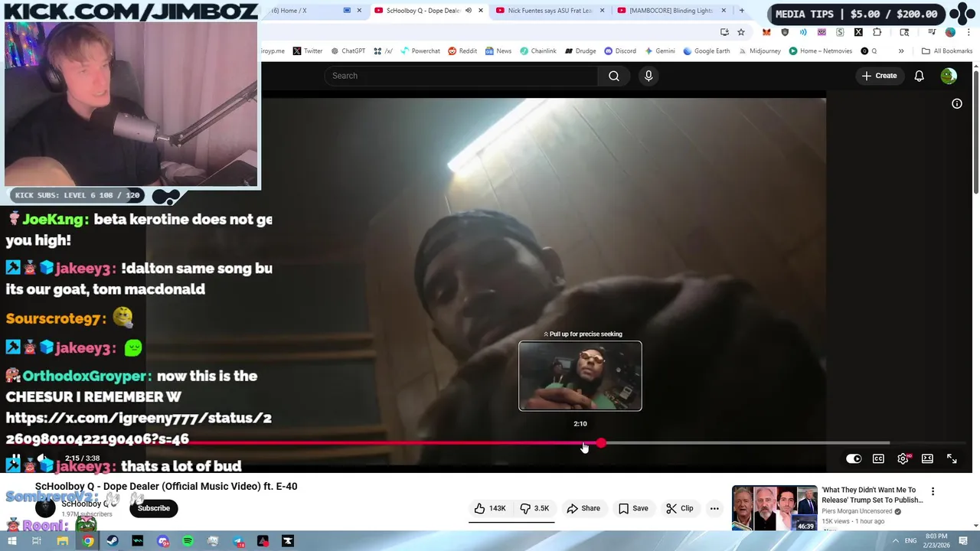The height and width of the screenshot is (551, 980).
Task: Mute the ScHoolboy Q tab audio
Action: (469, 11)
